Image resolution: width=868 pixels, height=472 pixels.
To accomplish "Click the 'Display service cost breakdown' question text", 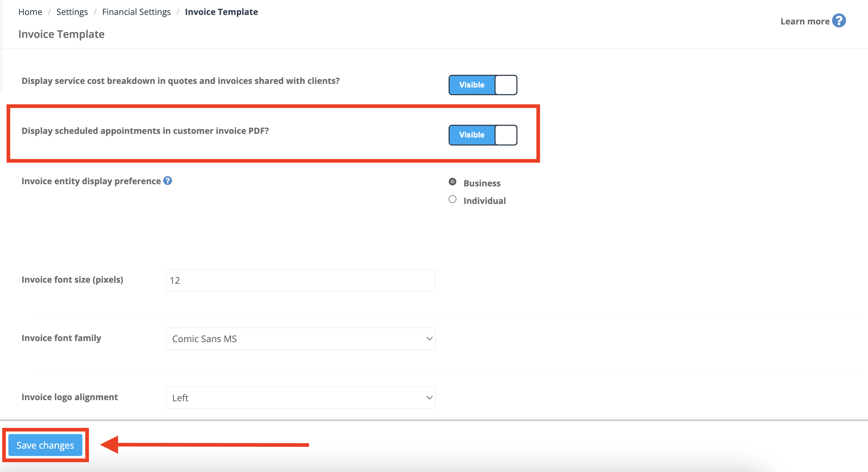I will (x=181, y=81).
